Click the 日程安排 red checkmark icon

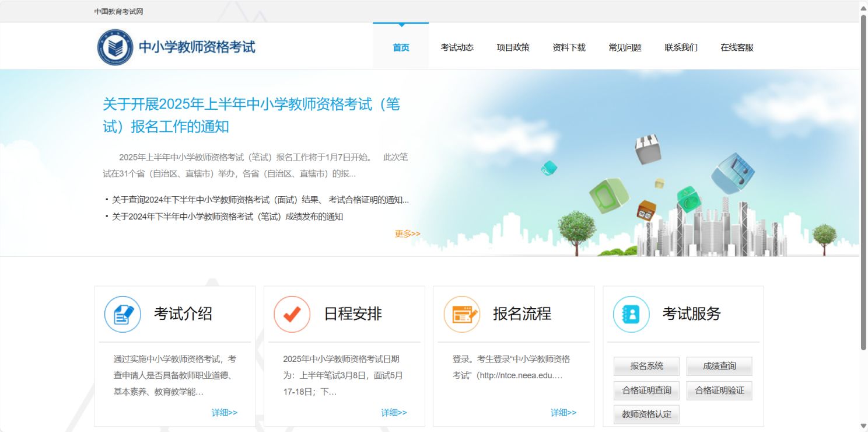click(292, 313)
